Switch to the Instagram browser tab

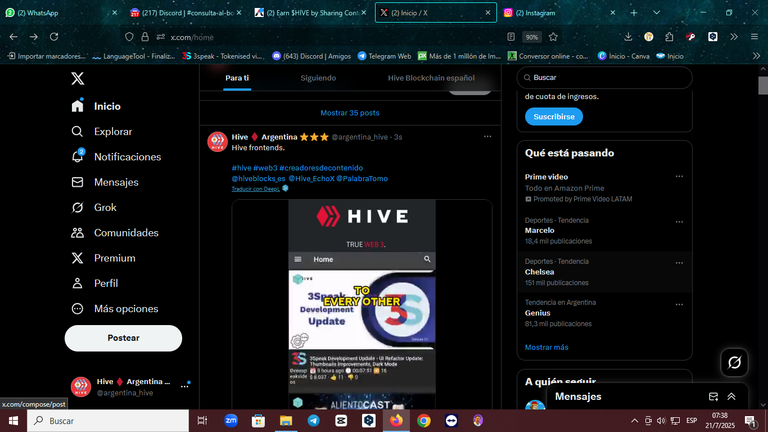[x=558, y=13]
